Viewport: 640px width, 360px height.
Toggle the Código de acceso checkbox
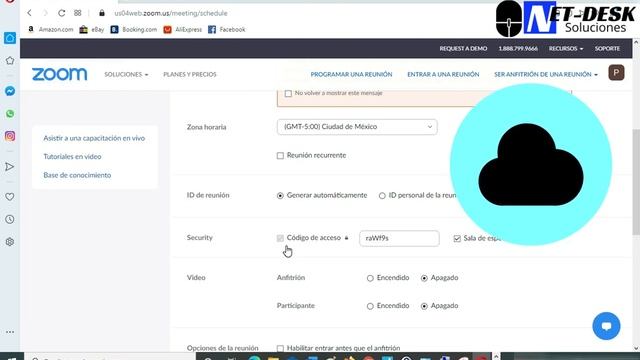pyautogui.click(x=280, y=238)
